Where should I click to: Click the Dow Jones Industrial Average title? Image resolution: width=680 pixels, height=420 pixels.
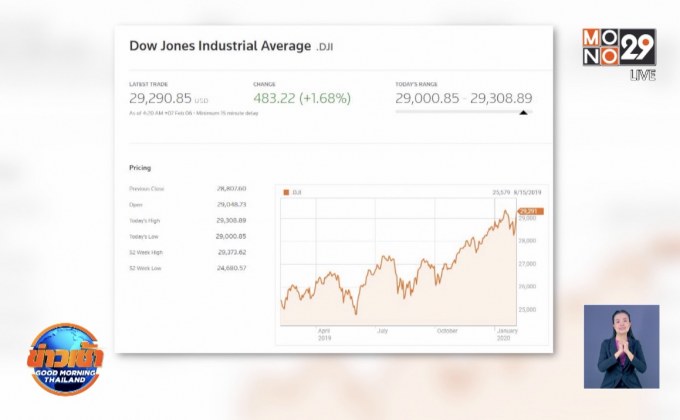point(220,45)
